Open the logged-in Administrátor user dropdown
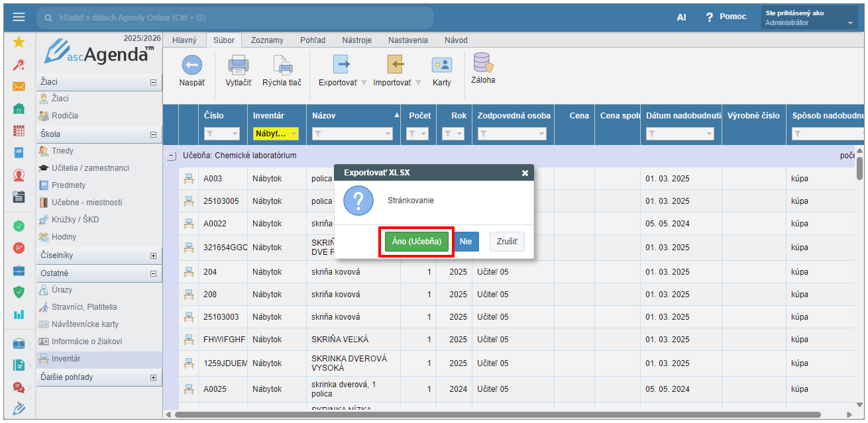Screen dimensions: 868x423 pyautogui.click(x=809, y=18)
